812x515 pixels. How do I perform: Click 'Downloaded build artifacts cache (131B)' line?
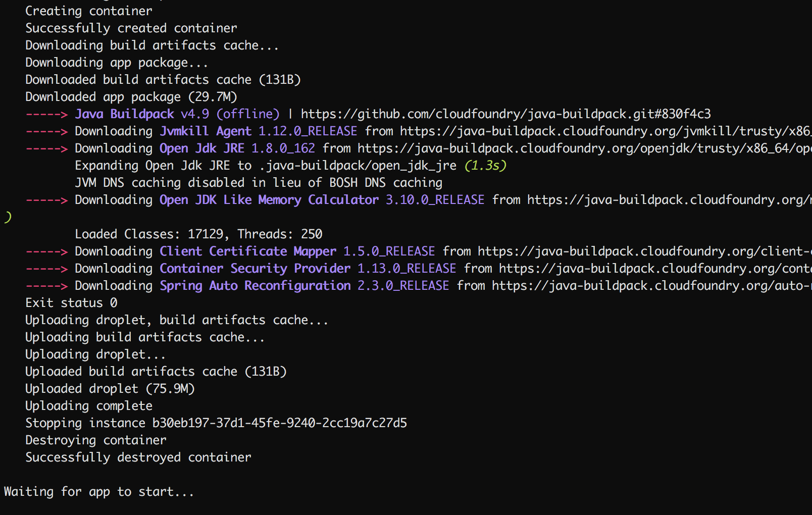click(x=163, y=80)
